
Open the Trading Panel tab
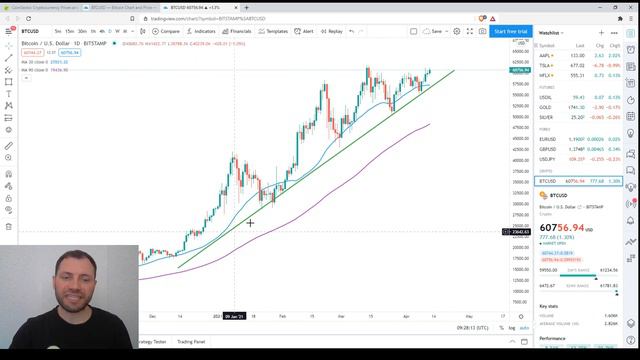191,342
